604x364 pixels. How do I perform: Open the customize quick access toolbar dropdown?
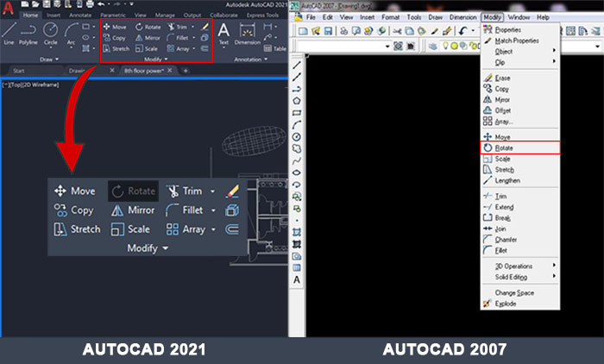pos(131,4)
